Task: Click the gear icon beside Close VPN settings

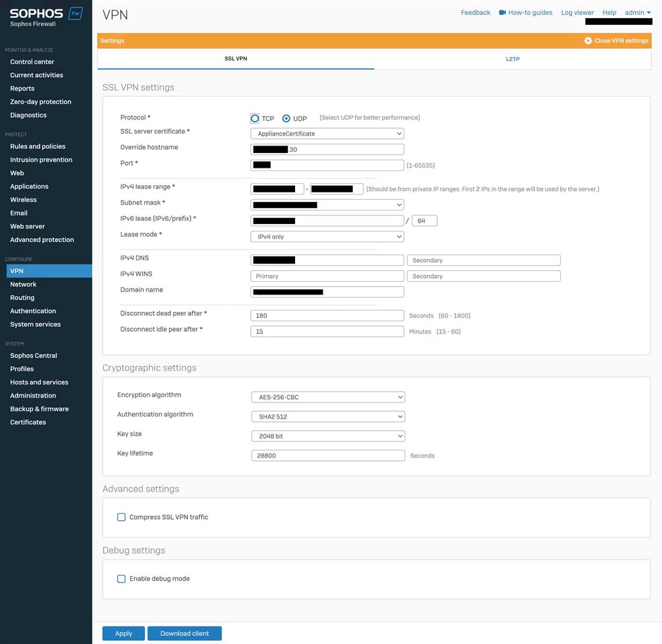Action: click(x=588, y=40)
